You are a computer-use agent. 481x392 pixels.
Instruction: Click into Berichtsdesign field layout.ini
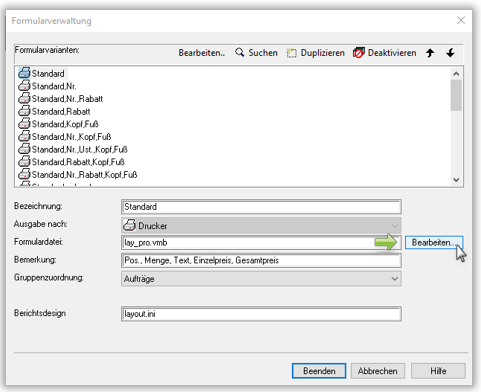[261, 314]
